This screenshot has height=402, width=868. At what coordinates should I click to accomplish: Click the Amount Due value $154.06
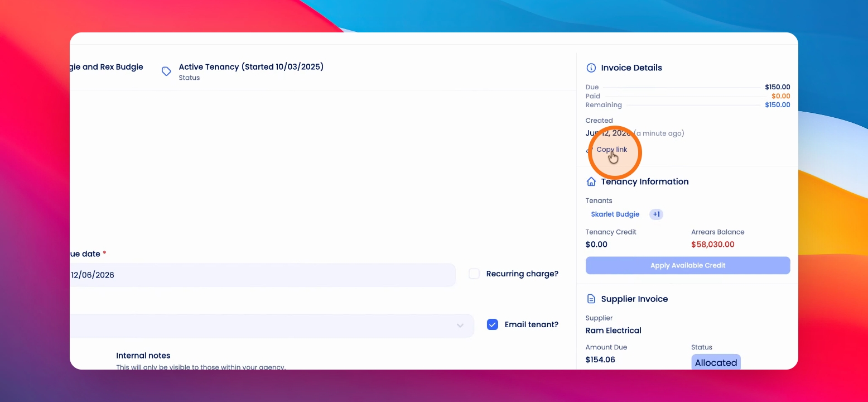pos(600,360)
